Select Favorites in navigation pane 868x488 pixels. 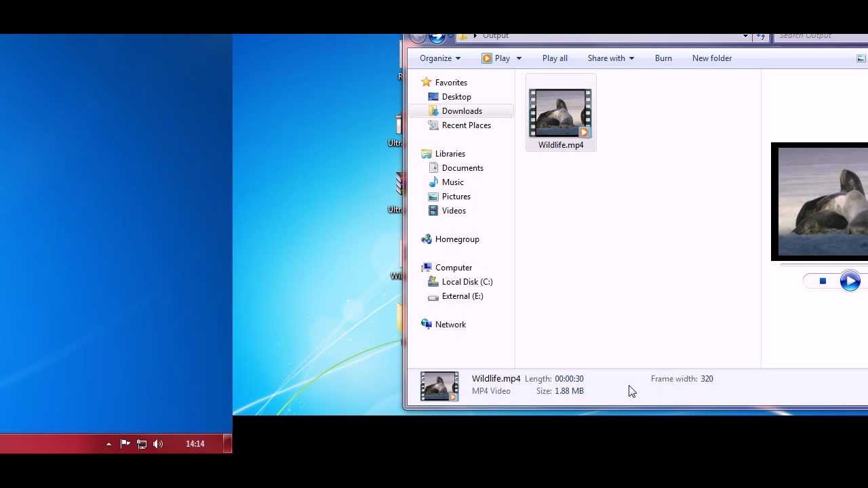click(451, 83)
